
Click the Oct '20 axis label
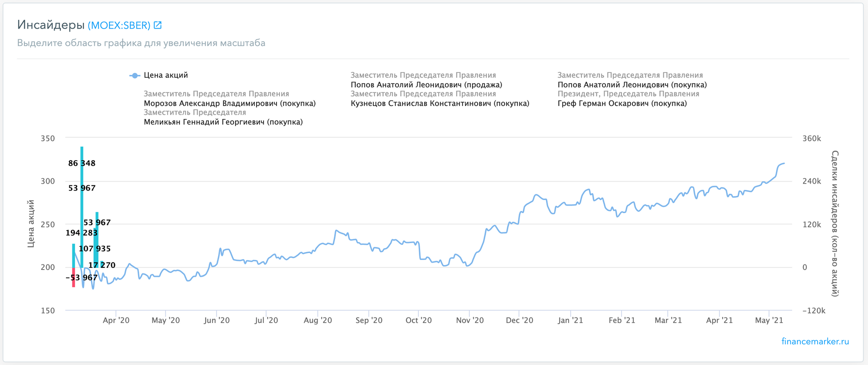pyautogui.click(x=418, y=320)
